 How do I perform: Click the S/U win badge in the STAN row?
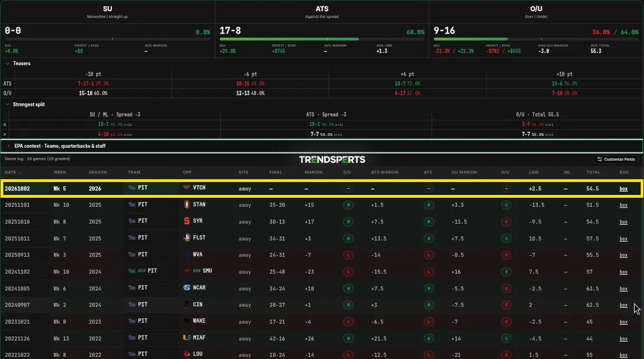pyautogui.click(x=348, y=205)
